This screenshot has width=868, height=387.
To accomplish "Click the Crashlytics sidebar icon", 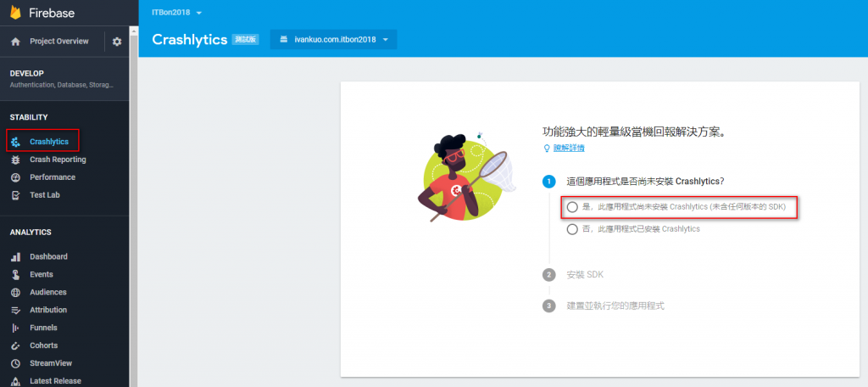I will click(x=15, y=142).
